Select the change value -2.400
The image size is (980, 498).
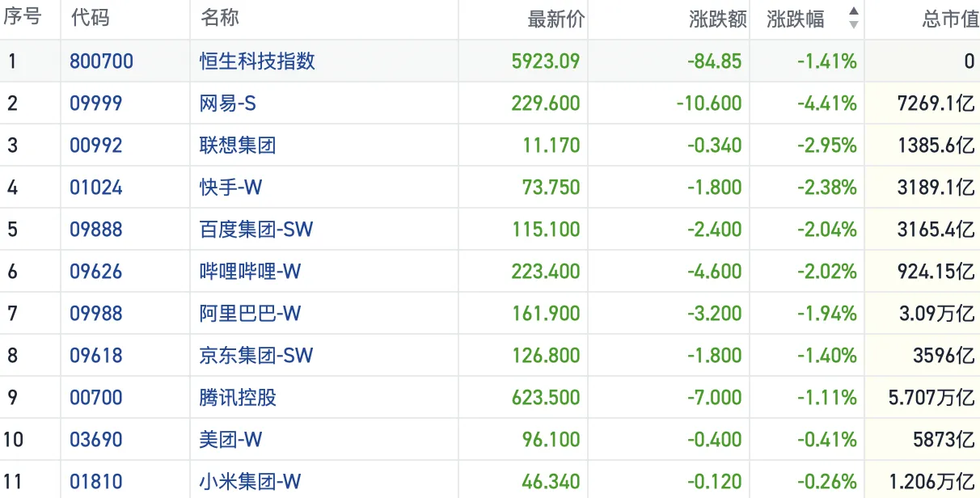coord(716,230)
